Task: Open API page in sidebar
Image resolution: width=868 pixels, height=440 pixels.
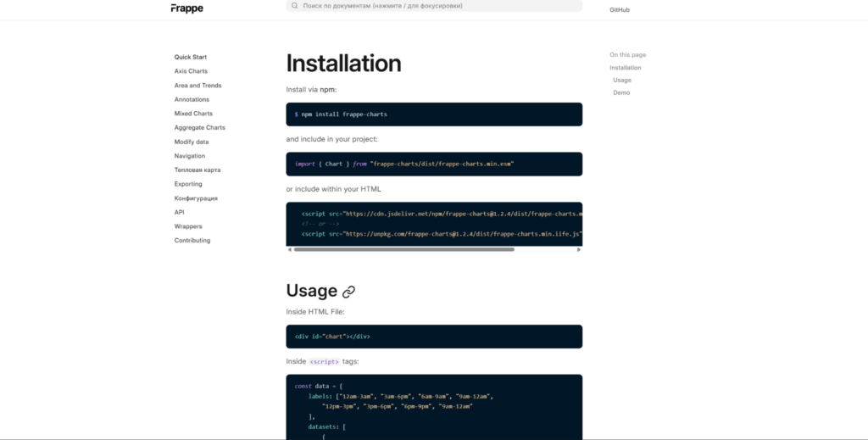Action: point(180,212)
